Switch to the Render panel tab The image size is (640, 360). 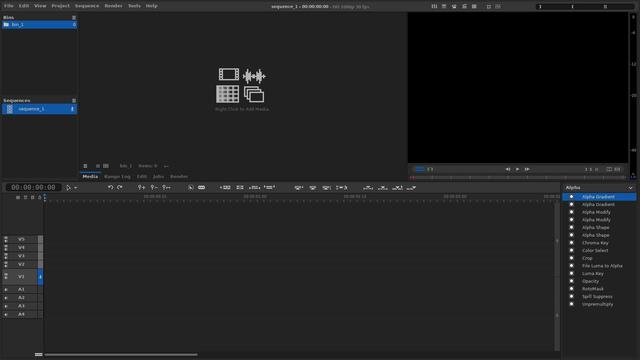click(x=179, y=177)
